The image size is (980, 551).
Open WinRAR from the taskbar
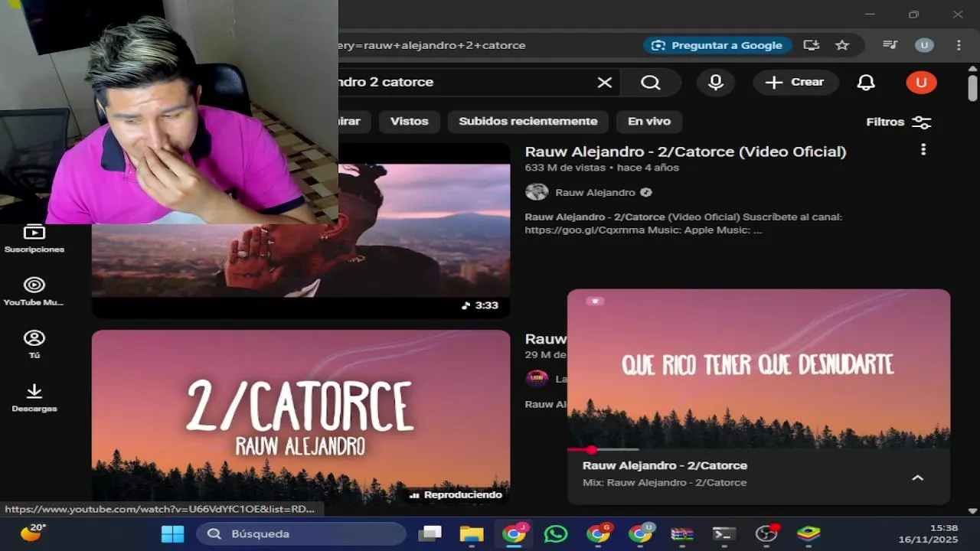click(x=682, y=533)
